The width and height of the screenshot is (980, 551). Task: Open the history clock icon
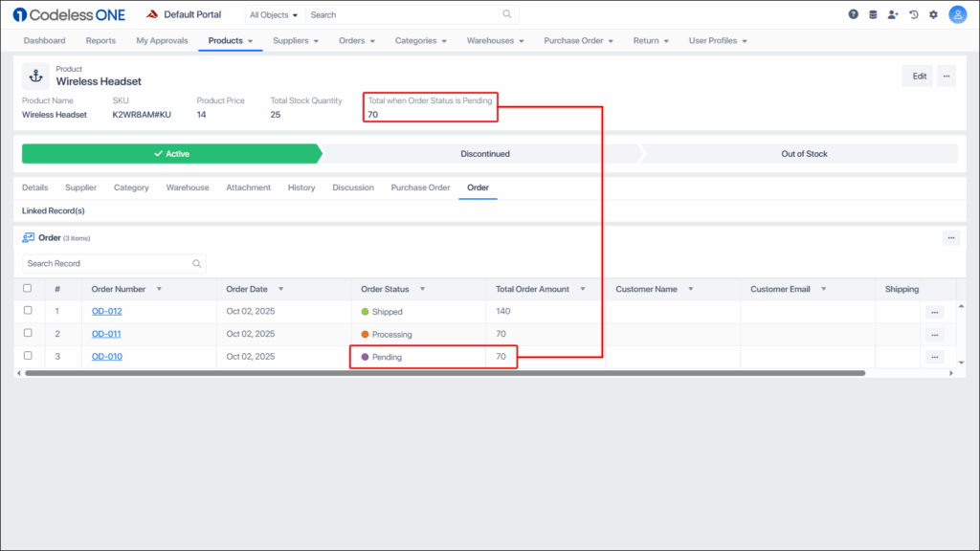tap(913, 14)
